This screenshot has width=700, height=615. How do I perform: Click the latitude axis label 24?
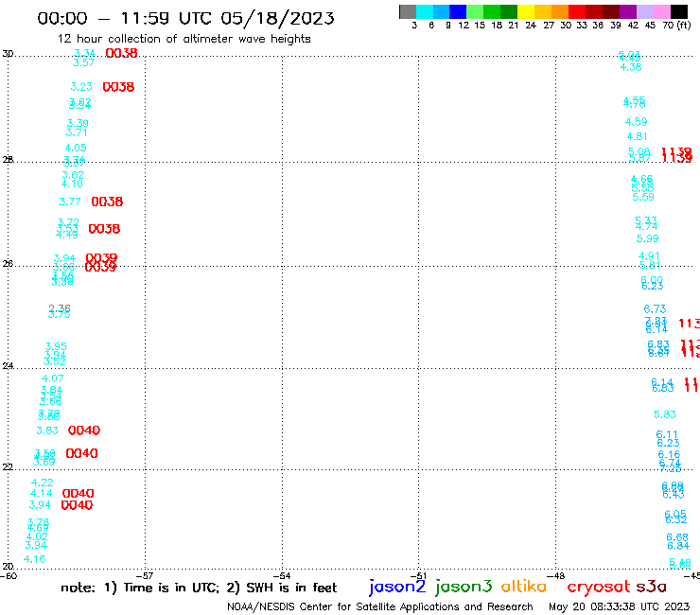click(8, 366)
